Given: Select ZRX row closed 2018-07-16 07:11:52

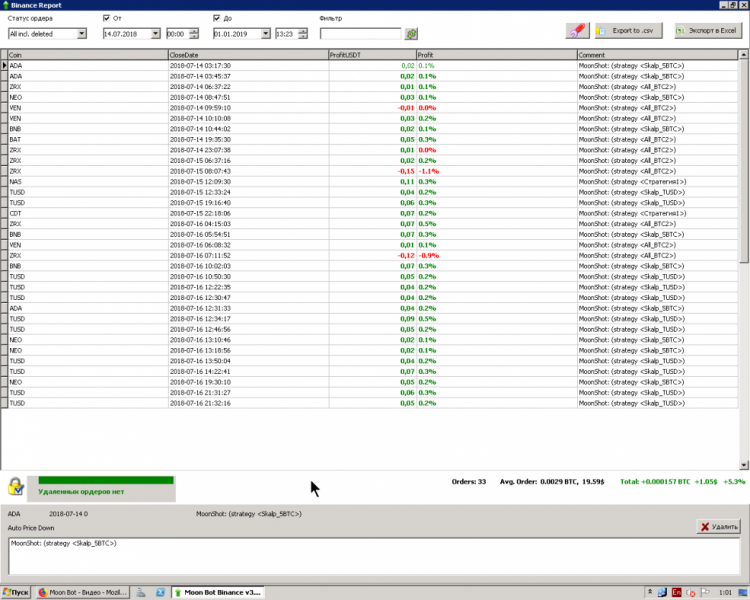Looking at the screenshot, I should (x=369, y=256).
